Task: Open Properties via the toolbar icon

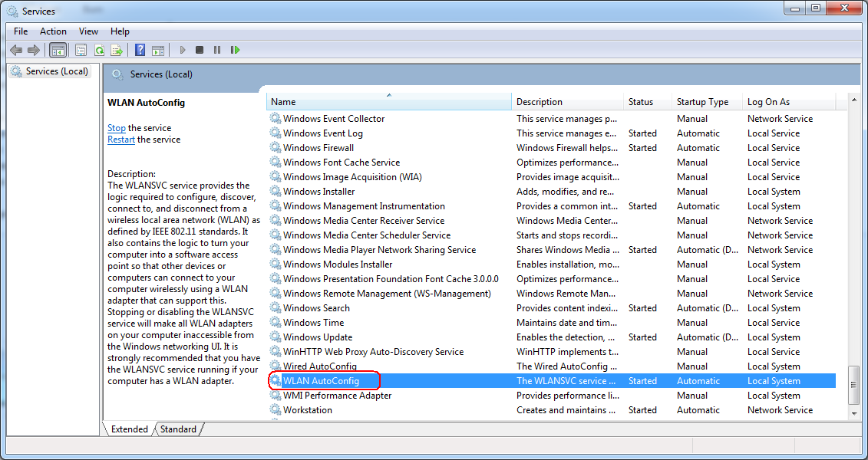Action: pos(81,51)
